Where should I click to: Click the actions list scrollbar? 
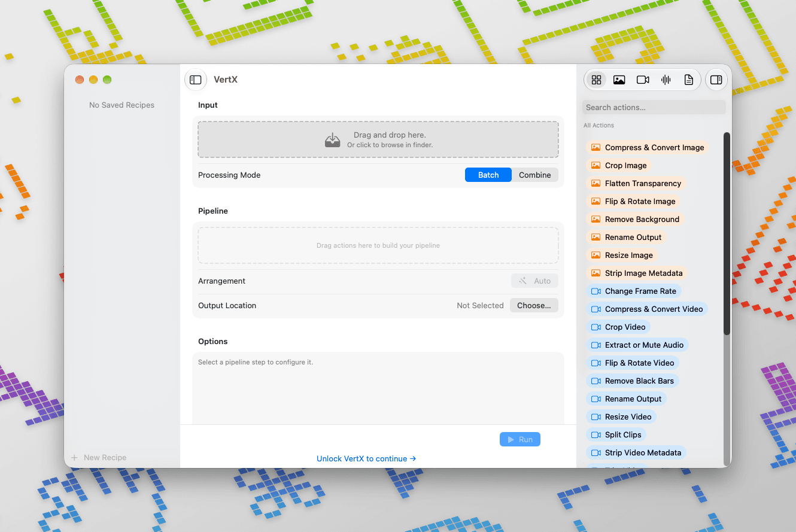click(727, 233)
